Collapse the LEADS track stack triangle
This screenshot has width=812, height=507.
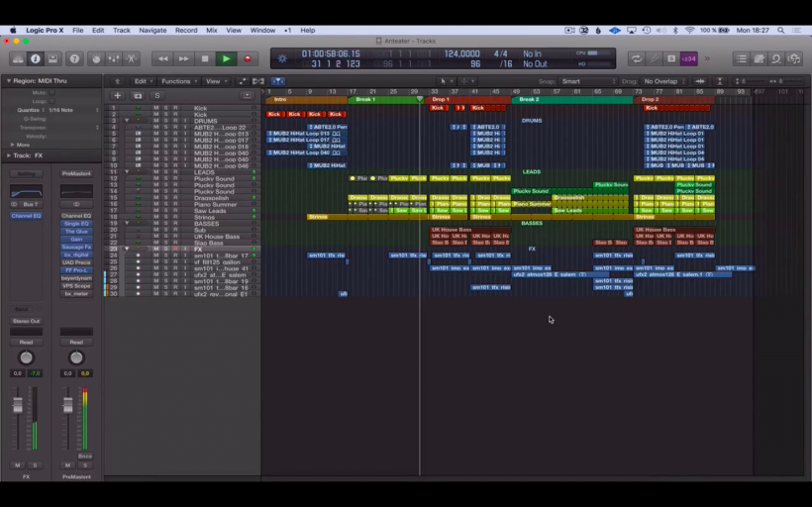(127, 172)
